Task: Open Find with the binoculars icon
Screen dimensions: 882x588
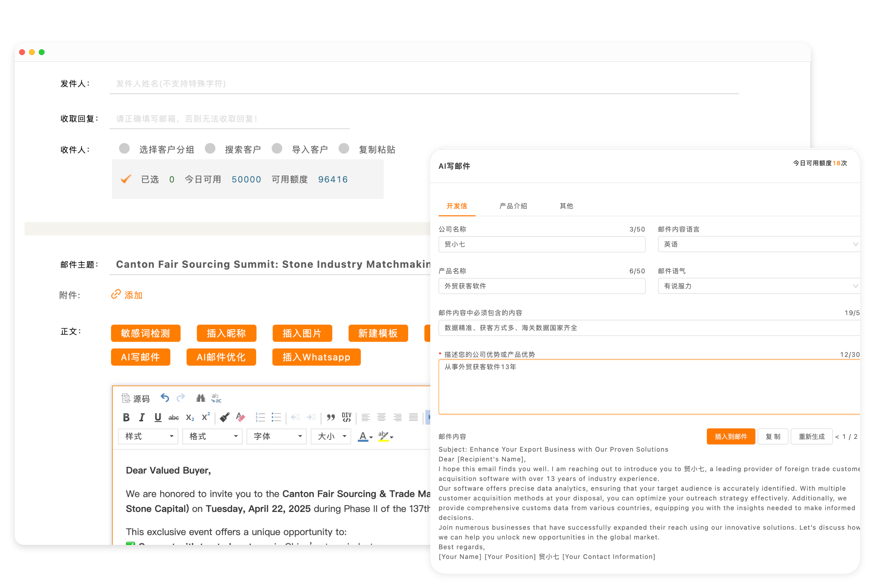Action: click(x=201, y=398)
